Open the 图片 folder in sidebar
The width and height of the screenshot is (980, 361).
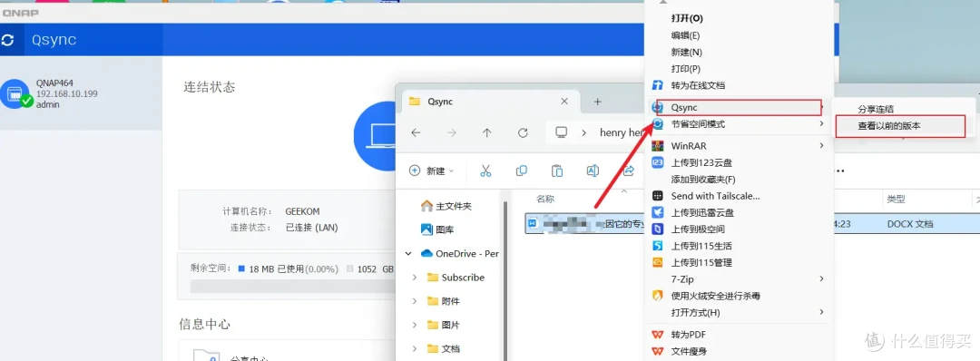(x=443, y=325)
